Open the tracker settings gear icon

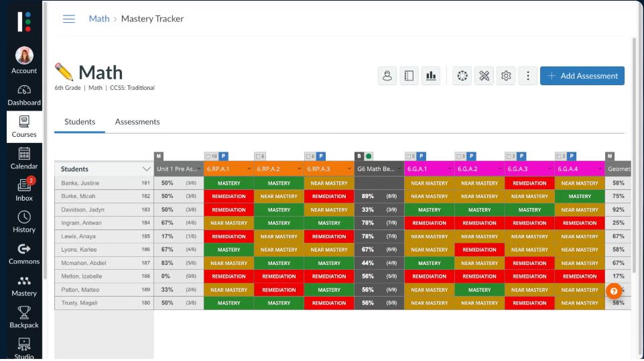tap(506, 76)
